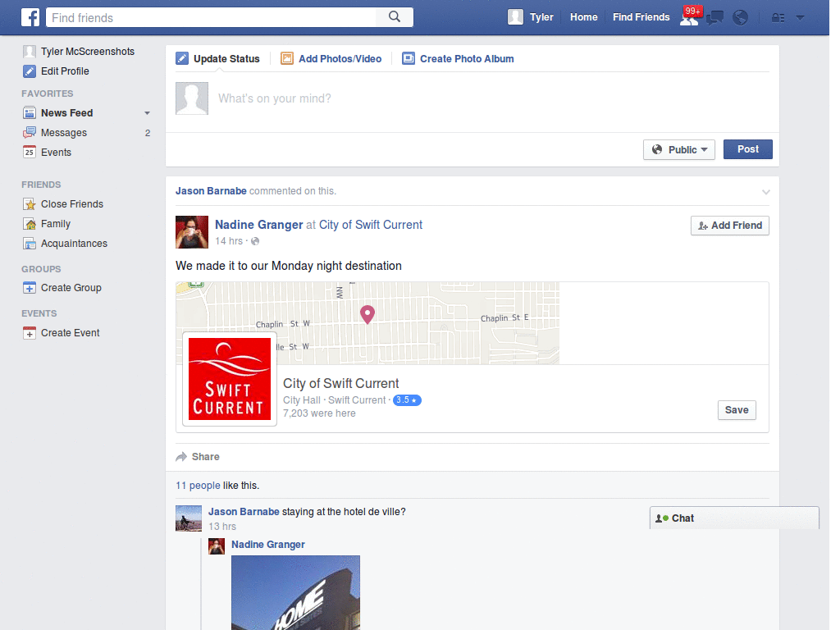Click the '7,203 were here' text
The width and height of the screenshot is (840, 630).
tap(319, 413)
